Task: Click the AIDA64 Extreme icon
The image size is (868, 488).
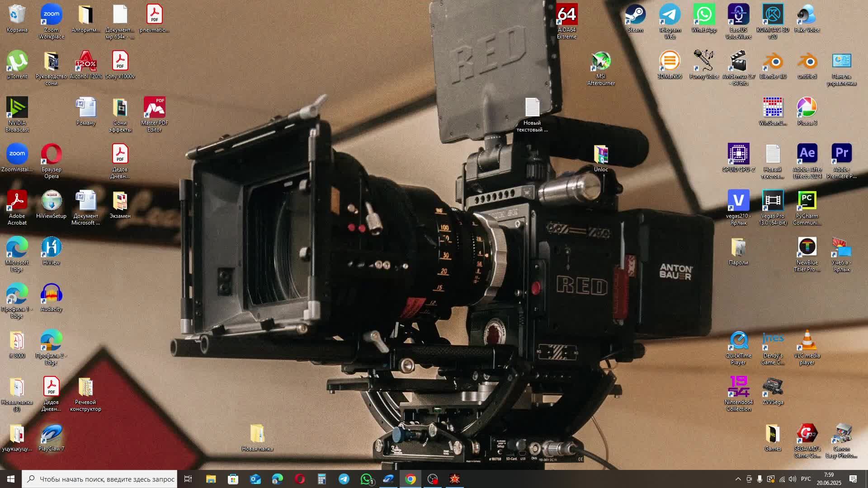Action: [x=566, y=15]
